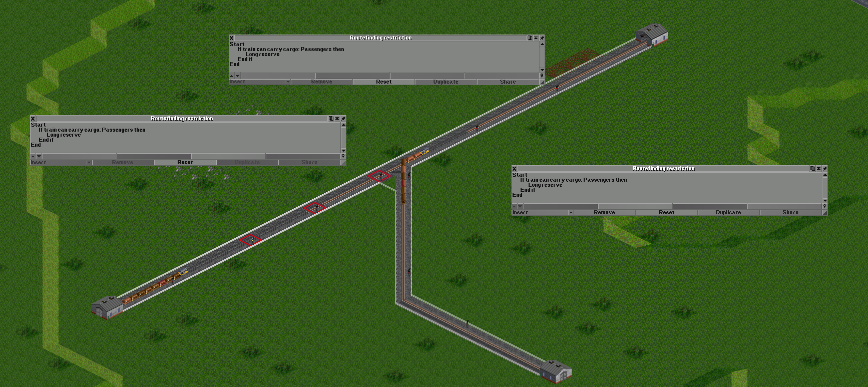Image resolution: width=868 pixels, height=387 pixels.
Task: Open Insert dropdown in topmost restriction window
Action: pos(260,82)
